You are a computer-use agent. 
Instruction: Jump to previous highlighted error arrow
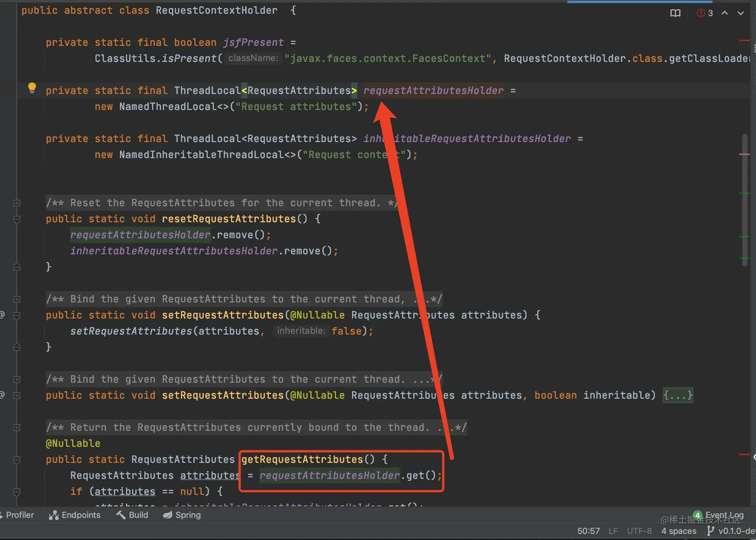click(x=724, y=13)
